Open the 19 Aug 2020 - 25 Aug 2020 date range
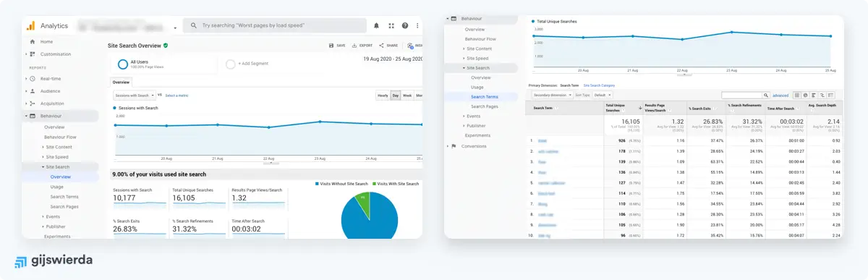This screenshot has height=280, width=868. point(393,59)
